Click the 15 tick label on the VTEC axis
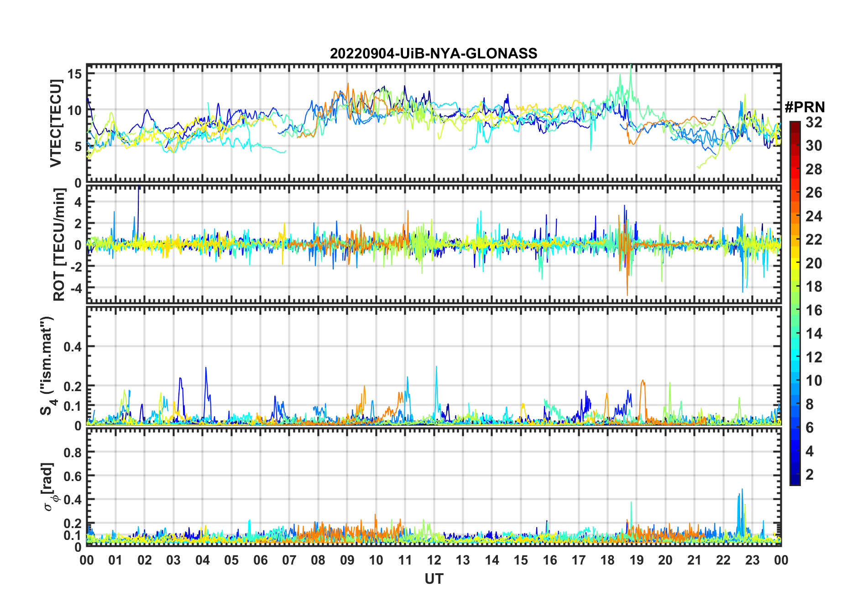Viewport: 868px width, 607px height. [75, 74]
